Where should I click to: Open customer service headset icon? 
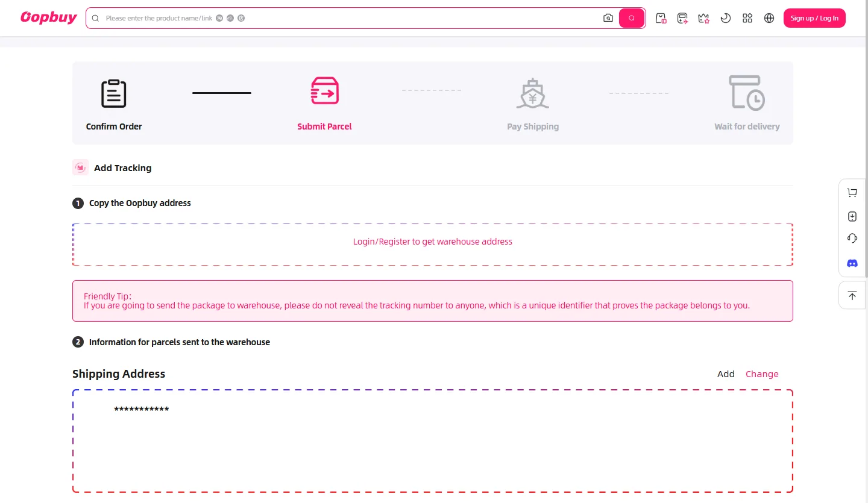[852, 239]
